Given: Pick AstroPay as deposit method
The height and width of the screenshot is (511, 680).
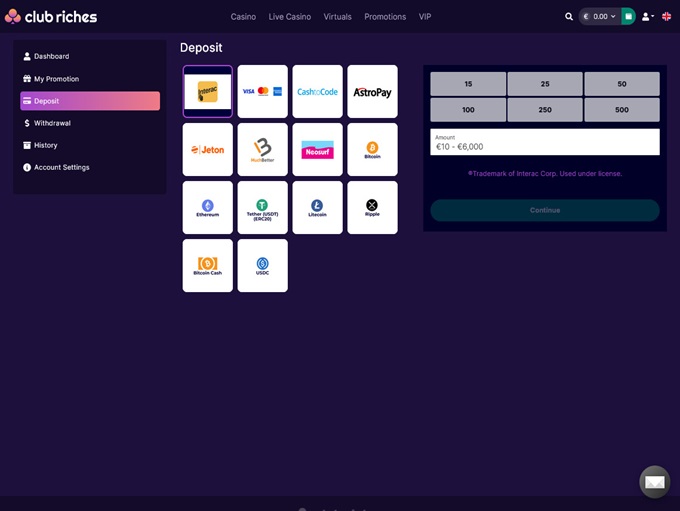Looking at the screenshot, I should coord(372,91).
